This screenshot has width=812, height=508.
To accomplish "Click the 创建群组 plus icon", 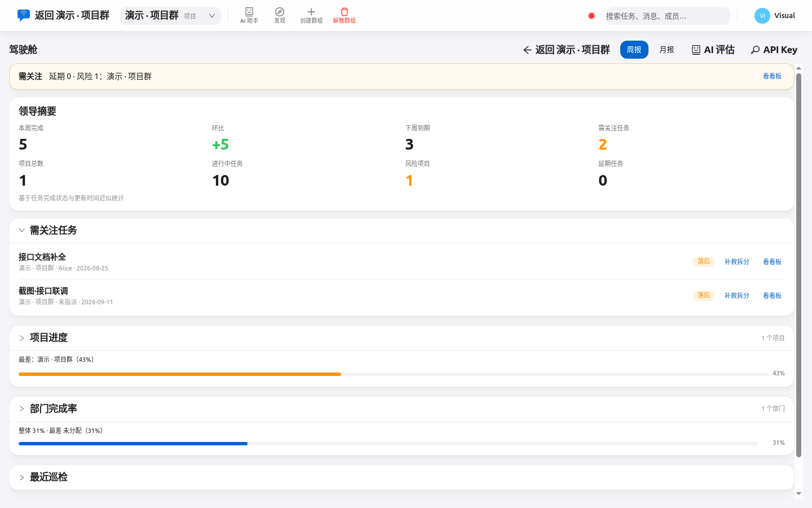I will coord(311,15).
